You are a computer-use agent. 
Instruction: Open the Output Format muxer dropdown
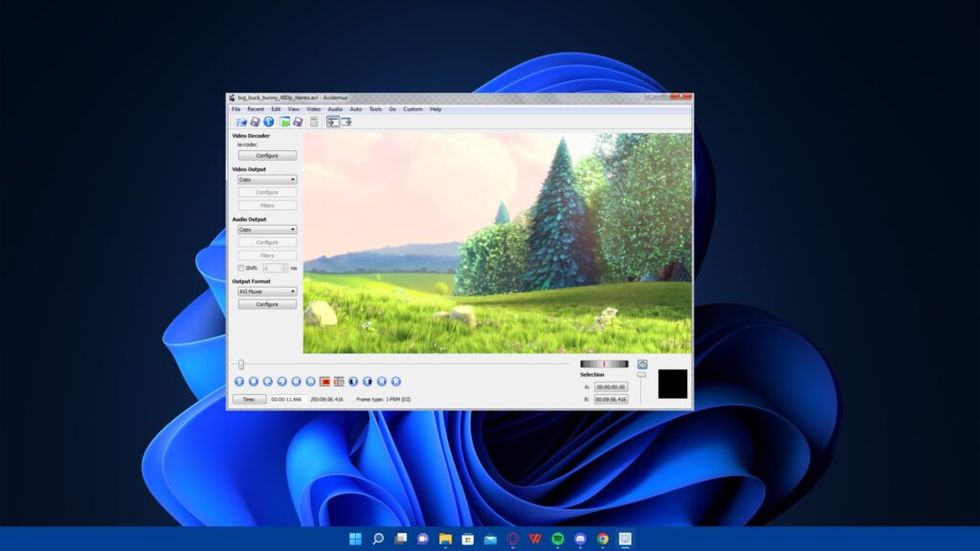[267, 291]
